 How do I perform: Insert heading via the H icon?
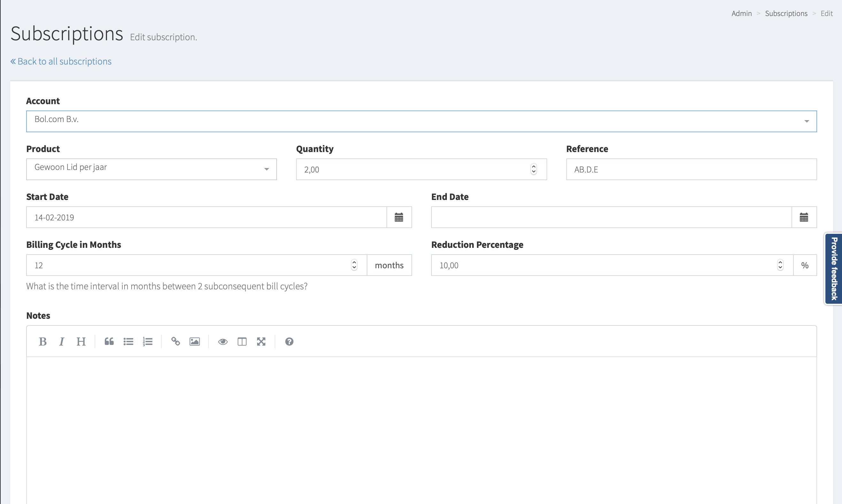click(81, 341)
